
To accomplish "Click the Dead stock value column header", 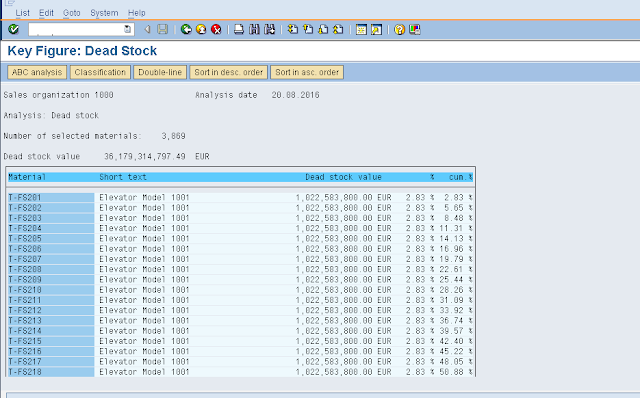I will [343, 177].
